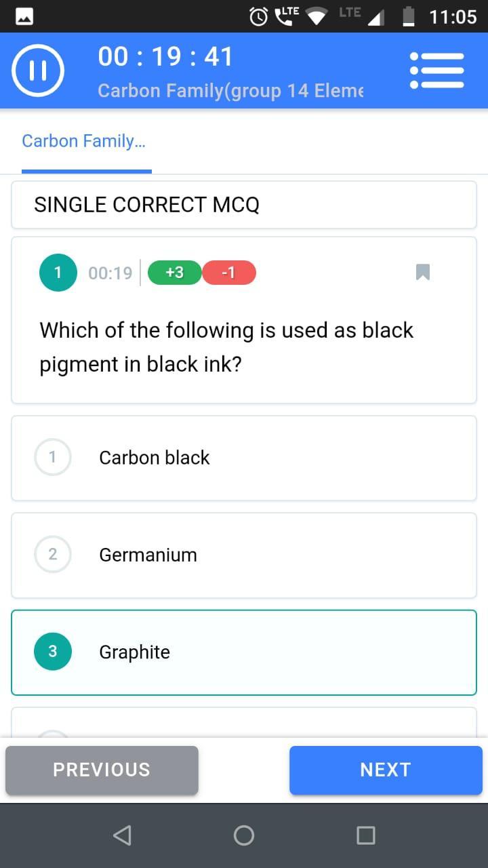Select option 1 Carbon black
The width and height of the screenshot is (488, 868).
point(244,458)
